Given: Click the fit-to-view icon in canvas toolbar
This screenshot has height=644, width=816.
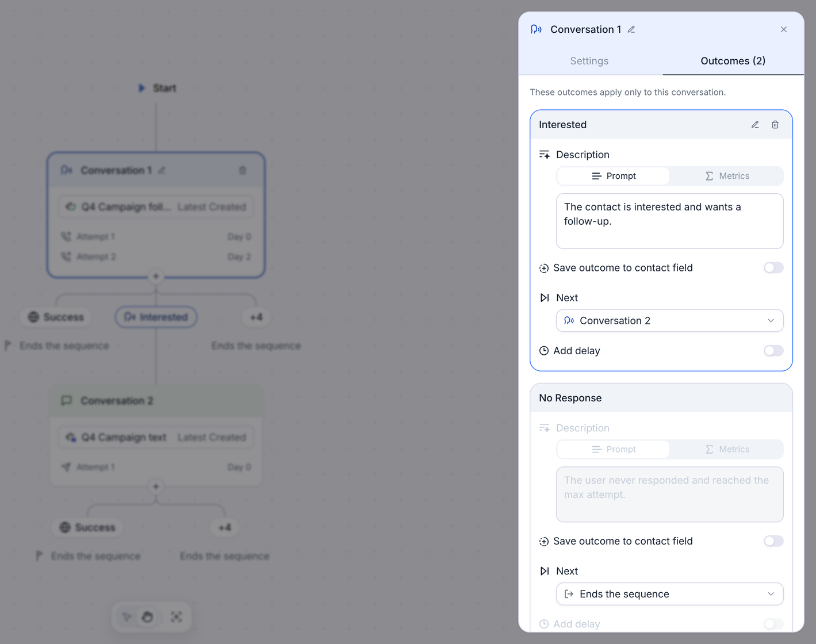Looking at the screenshot, I should 177,617.
